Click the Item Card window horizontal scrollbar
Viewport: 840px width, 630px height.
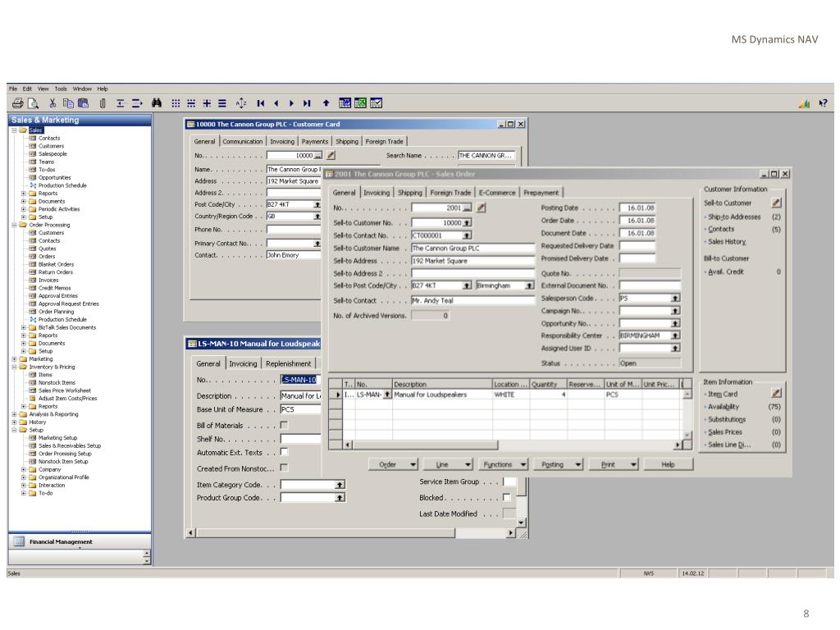[x=326, y=533]
